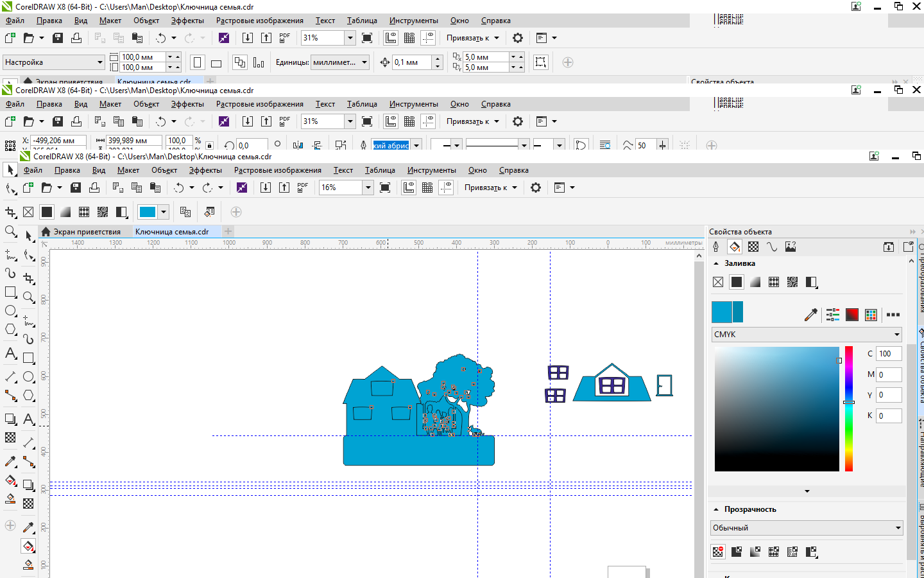The image size is (924, 578).
Task: Toggle scroll/lock button atop Object Properties
Action: [x=889, y=247]
